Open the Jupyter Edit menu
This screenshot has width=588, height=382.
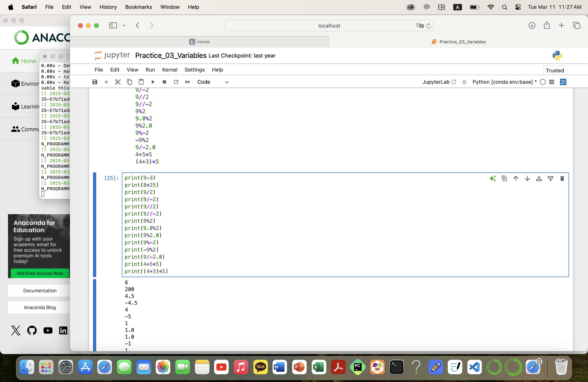(x=115, y=70)
